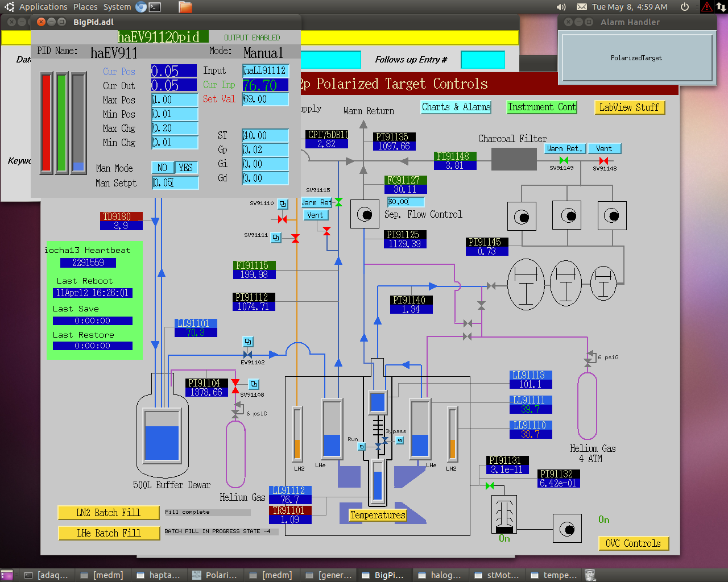Click the green valve below PI91131

(x=489, y=485)
